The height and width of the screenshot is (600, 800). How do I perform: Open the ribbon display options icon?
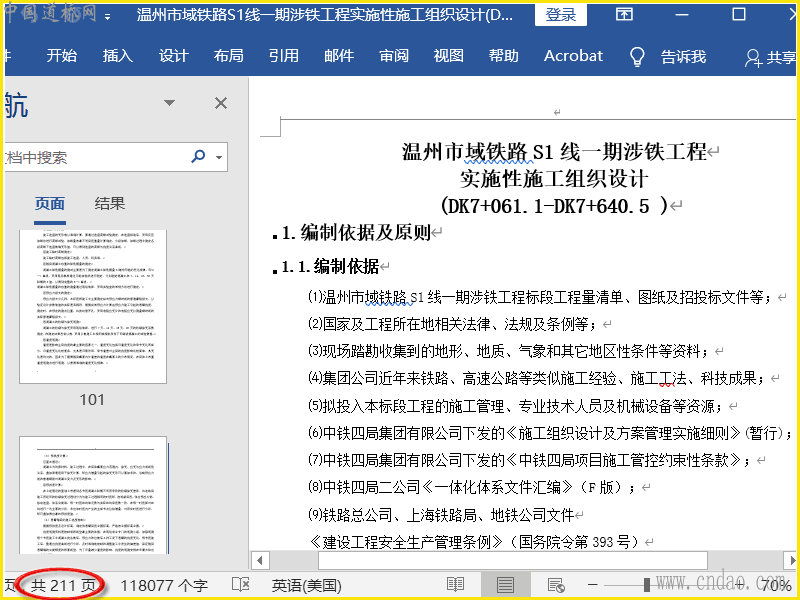624,15
